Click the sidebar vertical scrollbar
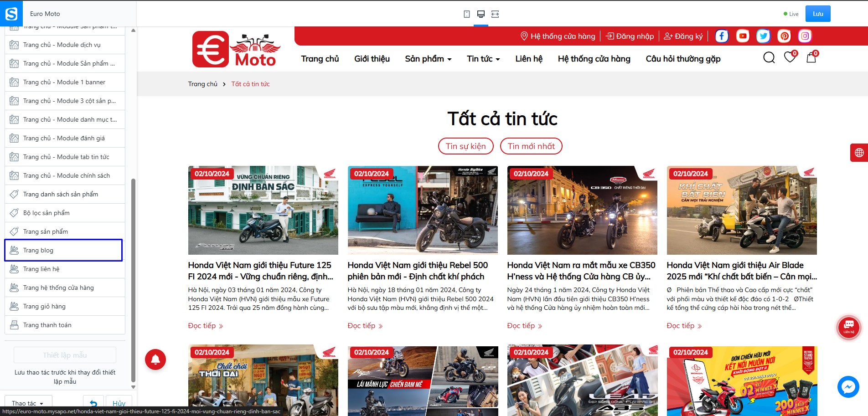This screenshot has width=868, height=416. pos(133,280)
